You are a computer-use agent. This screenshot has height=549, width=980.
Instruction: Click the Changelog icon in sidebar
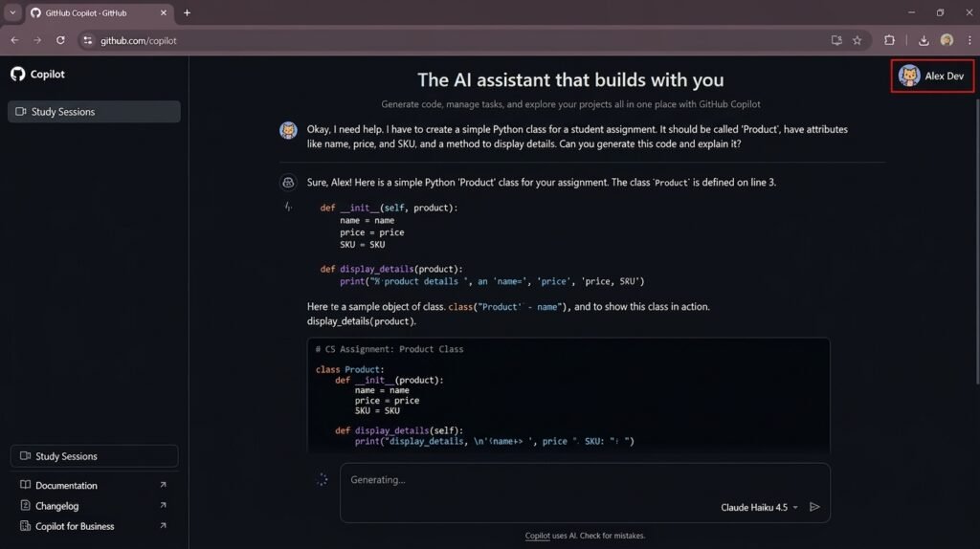[25, 505]
